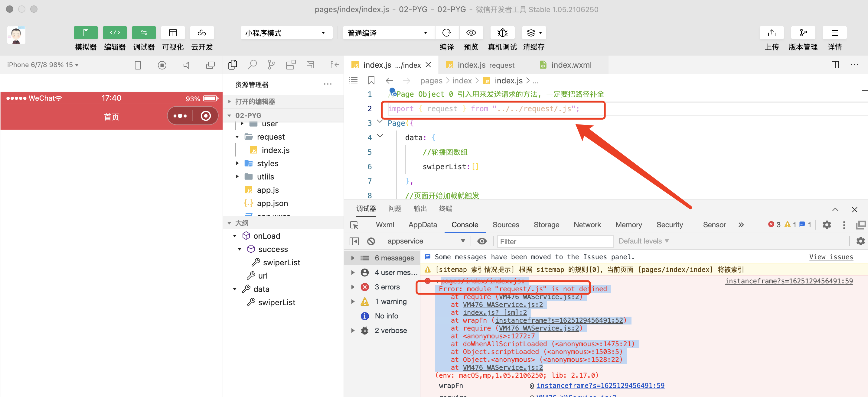Expand the styles folder in explorer
The image size is (868, 397).
[x=267, y=163]
